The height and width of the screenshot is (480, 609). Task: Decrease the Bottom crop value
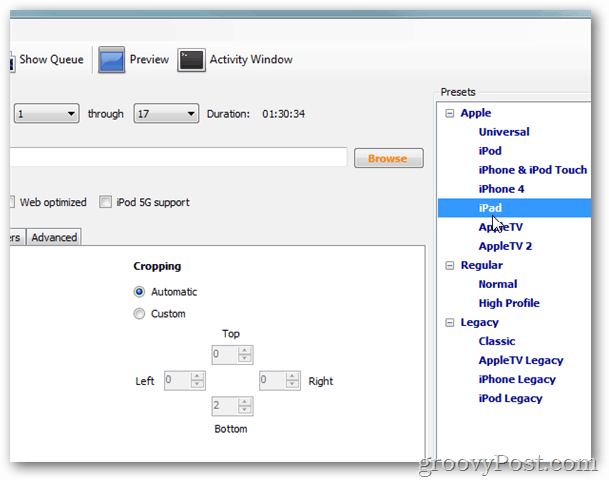244,410
